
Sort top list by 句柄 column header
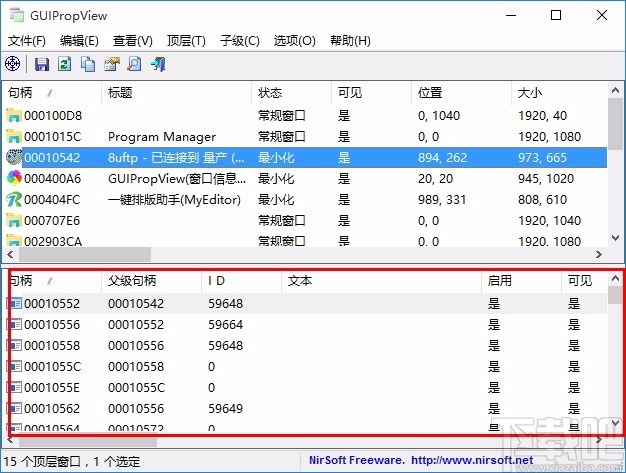(x=52, y=93)
